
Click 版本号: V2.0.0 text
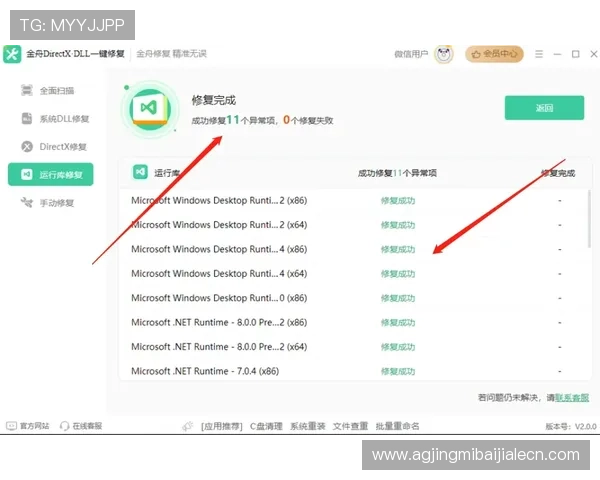tap(571, 426)
